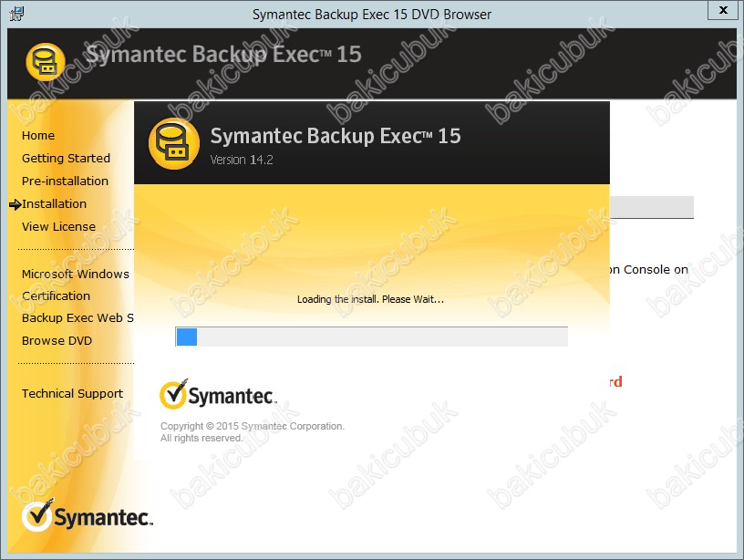The image size is (744, 560).
Task: Click the Symantec checkmark logo on splash
Action: [x=218, y=394]
